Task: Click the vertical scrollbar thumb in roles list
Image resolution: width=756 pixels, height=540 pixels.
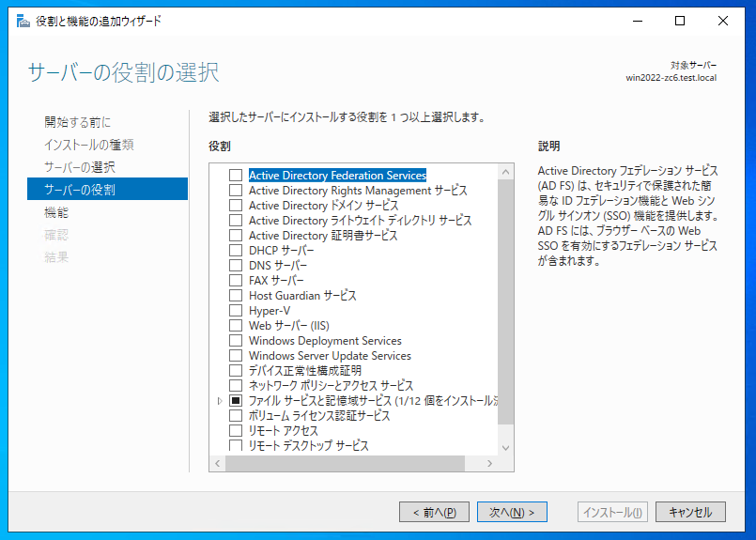Action: tap(505, 301)
